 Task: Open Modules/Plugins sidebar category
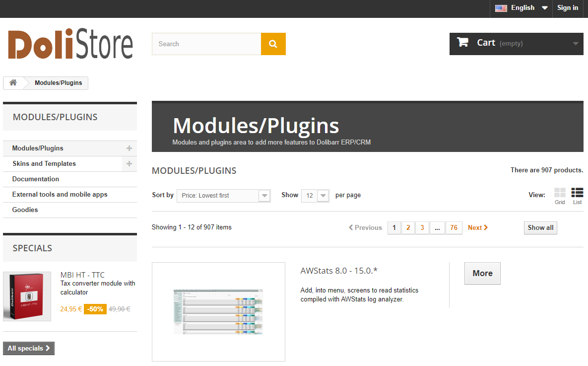[x=38, y=148]
